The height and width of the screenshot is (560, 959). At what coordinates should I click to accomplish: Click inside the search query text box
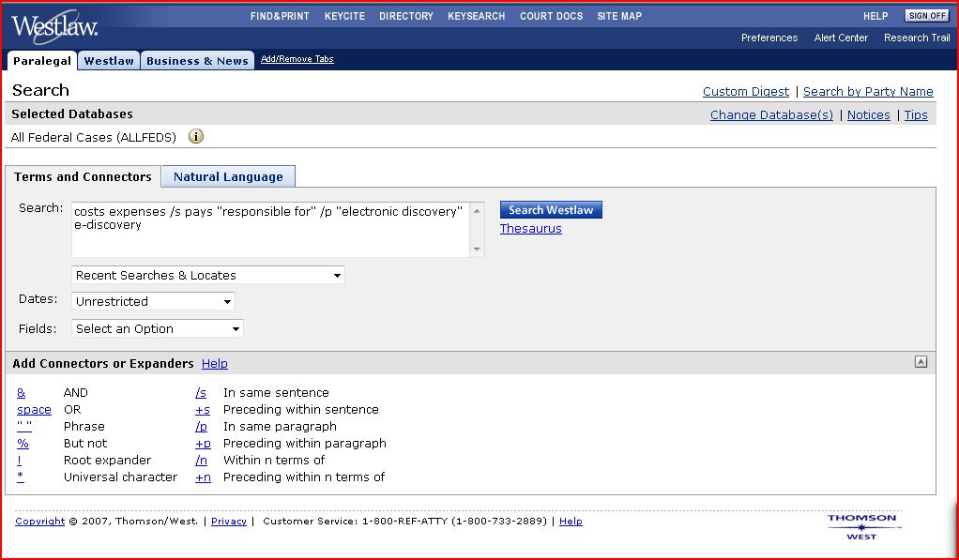(270, 230)
